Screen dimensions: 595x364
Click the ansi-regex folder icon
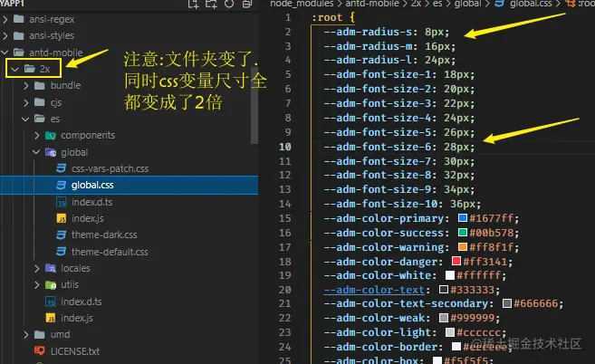19,19
